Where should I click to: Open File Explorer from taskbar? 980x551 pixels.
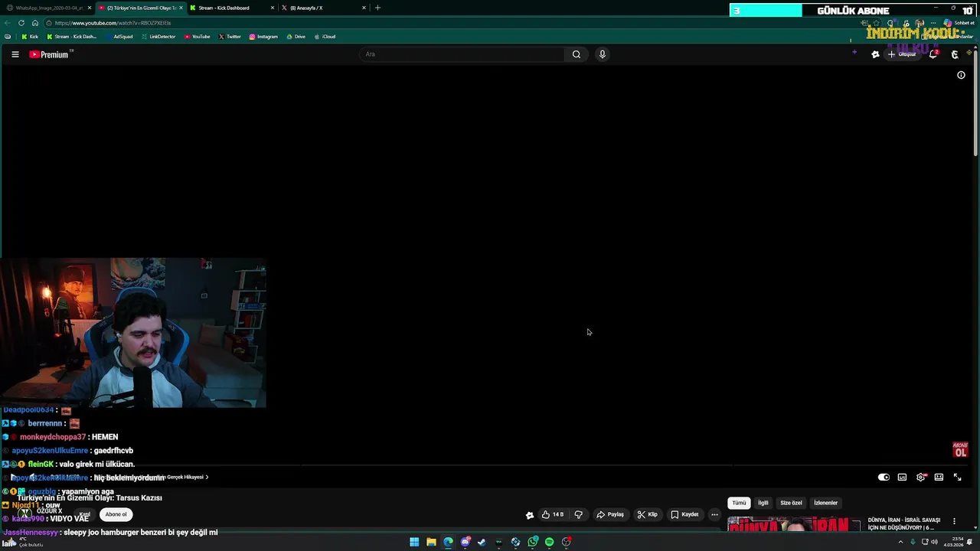(431, 542)
